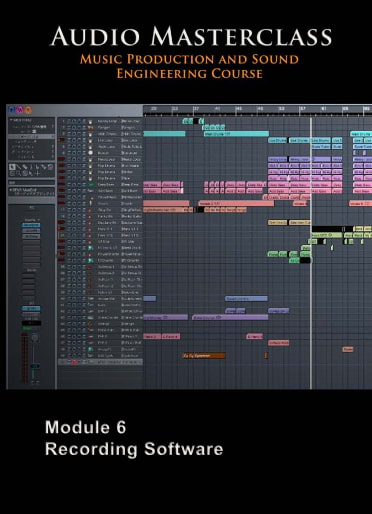Open the Inserts dropdown on channel strip
Viewport: 372px width, 514px height.
coord(31,220)
